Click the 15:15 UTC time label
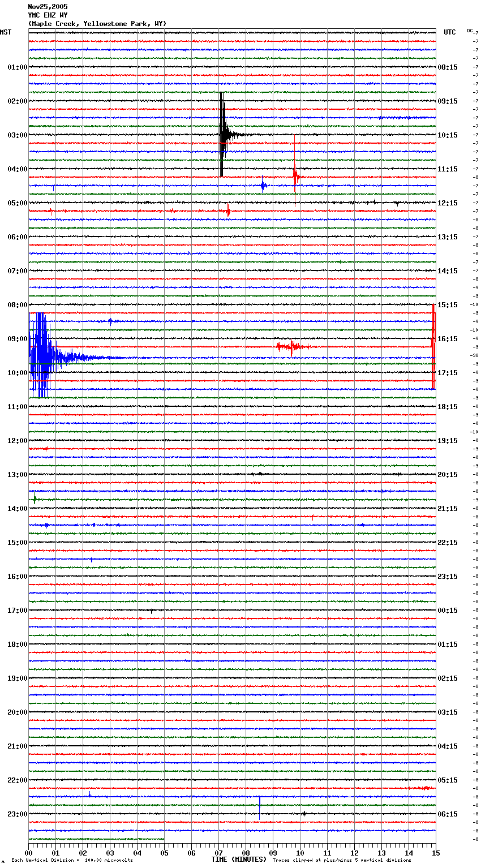Viewport: 481px width, 868px height. (x=448, y=305)
